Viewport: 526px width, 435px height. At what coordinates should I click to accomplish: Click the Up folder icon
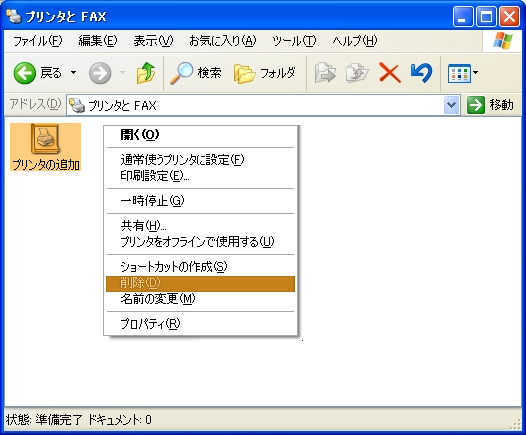(146, 73)
